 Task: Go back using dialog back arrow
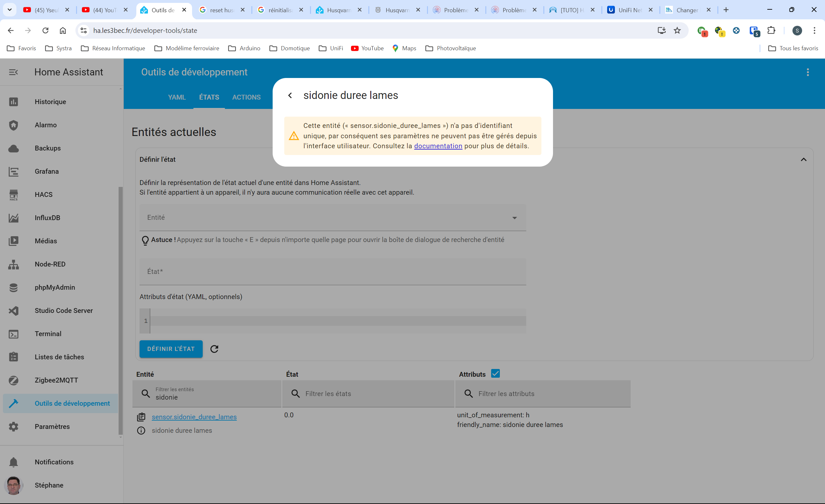tap(290, 95)
